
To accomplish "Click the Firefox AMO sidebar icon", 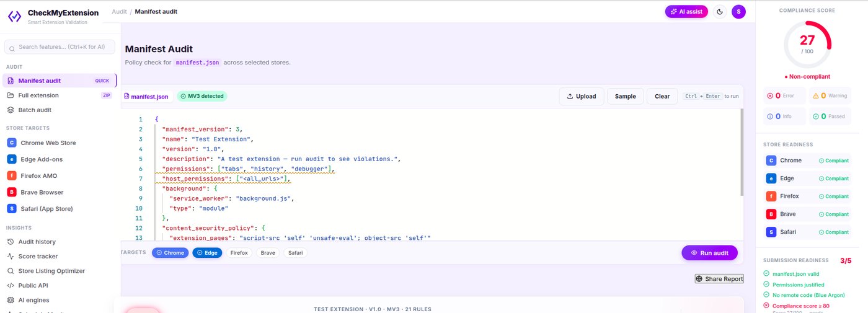I will click(x=11, y=175).
